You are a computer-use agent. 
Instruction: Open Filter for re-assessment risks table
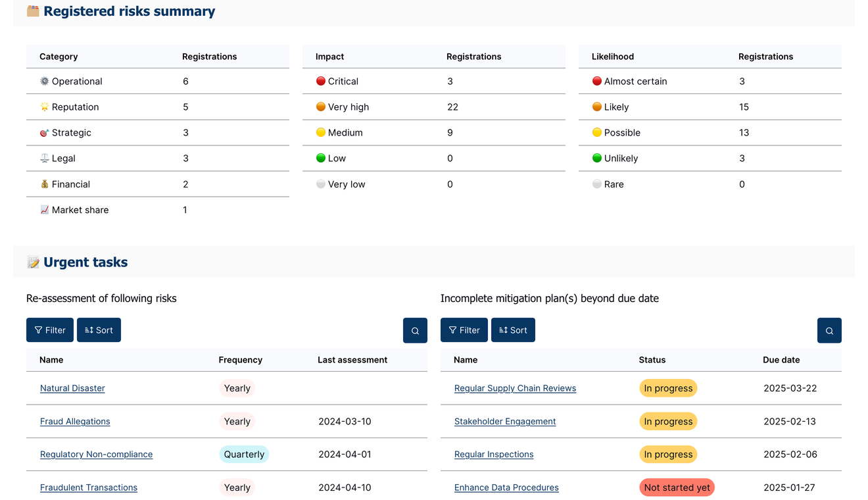[50, 330]
